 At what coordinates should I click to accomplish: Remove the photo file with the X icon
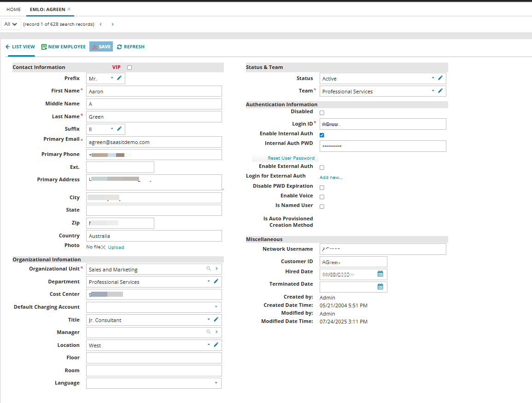click(103, 247)
